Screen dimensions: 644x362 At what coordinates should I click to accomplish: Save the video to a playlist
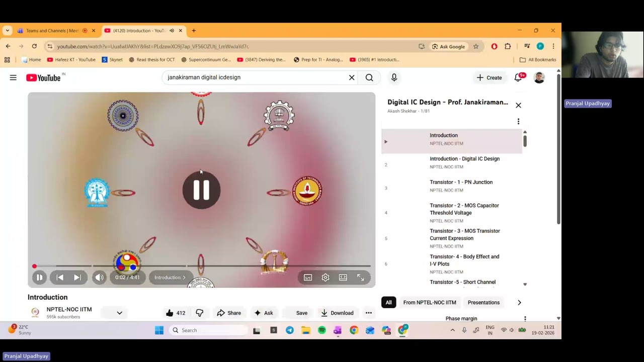pos(301,313)
